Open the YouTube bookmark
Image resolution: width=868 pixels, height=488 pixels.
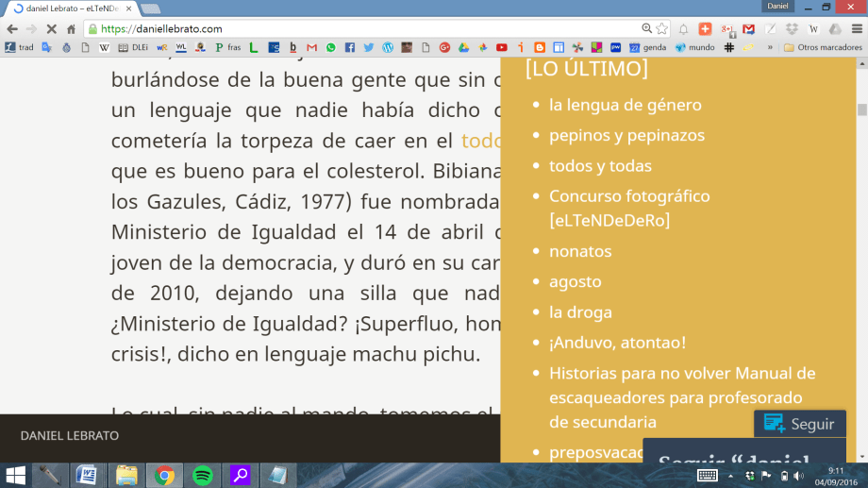pos(502,47)
